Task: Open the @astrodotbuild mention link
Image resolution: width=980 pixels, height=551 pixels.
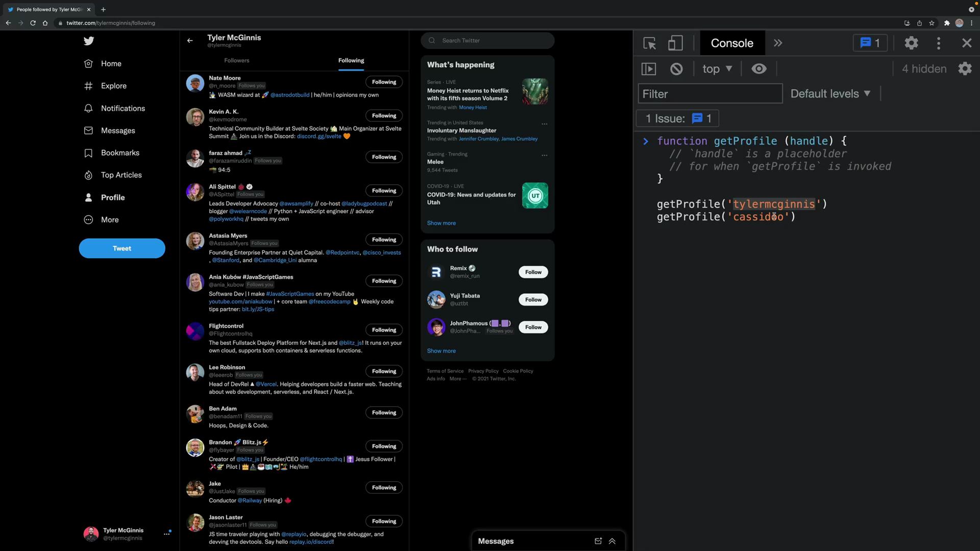Action: coord(290,95)
